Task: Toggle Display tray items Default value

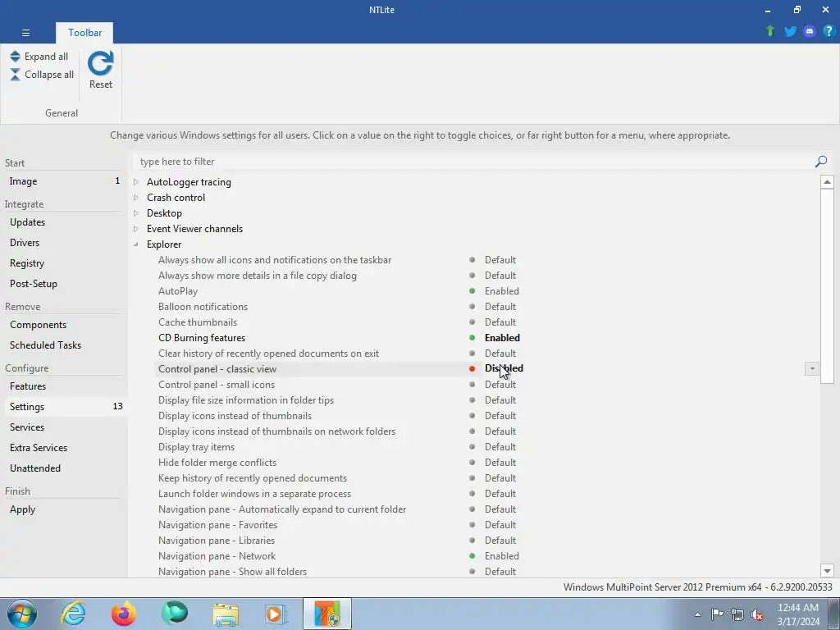Action: 500,447
